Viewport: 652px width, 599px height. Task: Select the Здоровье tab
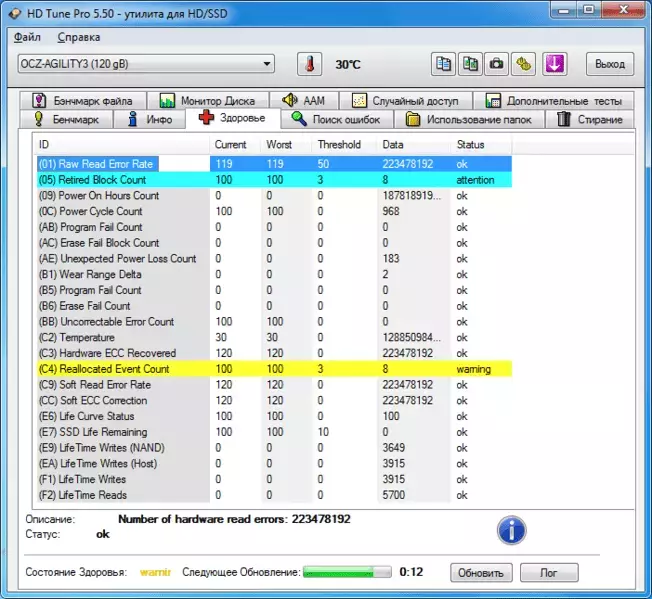[x=233, y=118]
